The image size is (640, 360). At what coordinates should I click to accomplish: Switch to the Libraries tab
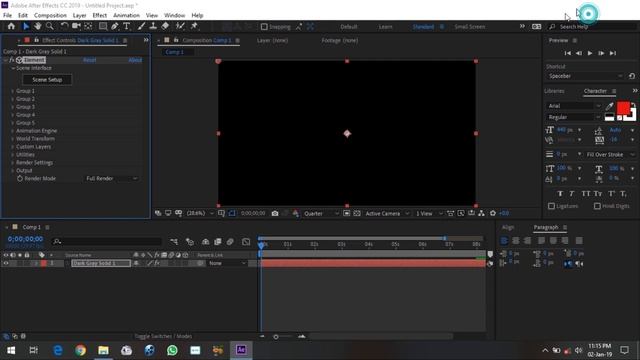pyautogui.click(x=554, y=91)
